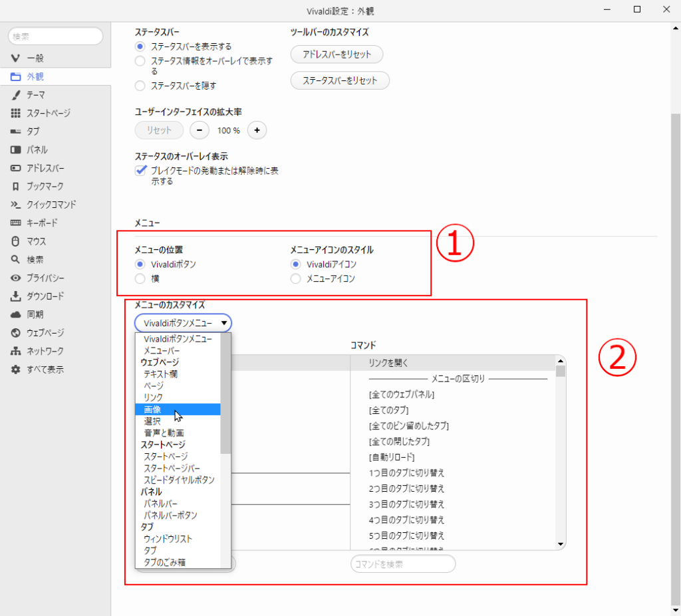This screenshot has height=616, width=681.
Task: Open the マウス settings icon
Action: 15,241
